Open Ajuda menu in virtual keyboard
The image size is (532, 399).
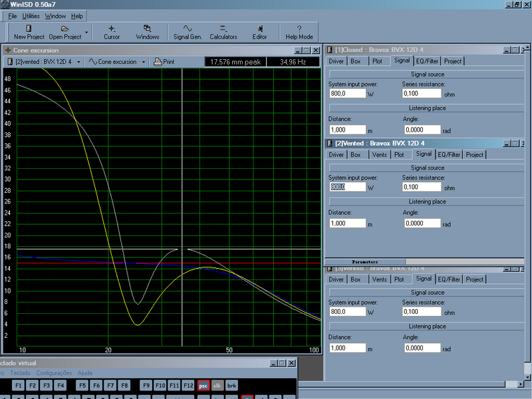85,373
